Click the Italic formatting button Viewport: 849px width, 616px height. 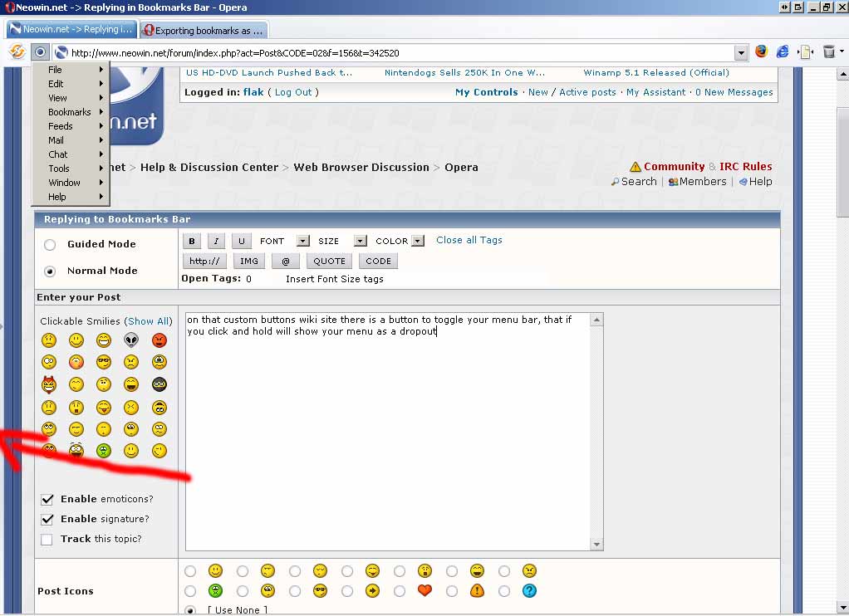pyautogui.click(x=216, y=241)
